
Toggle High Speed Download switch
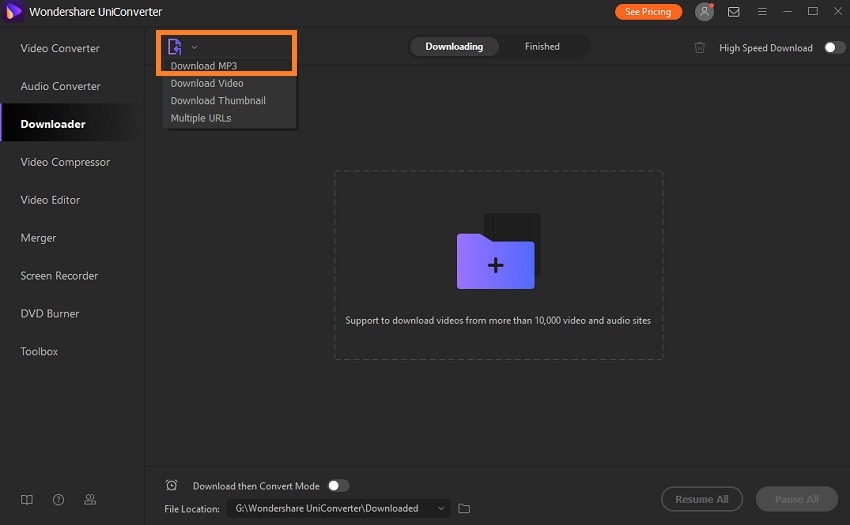[x=834, y=48]
